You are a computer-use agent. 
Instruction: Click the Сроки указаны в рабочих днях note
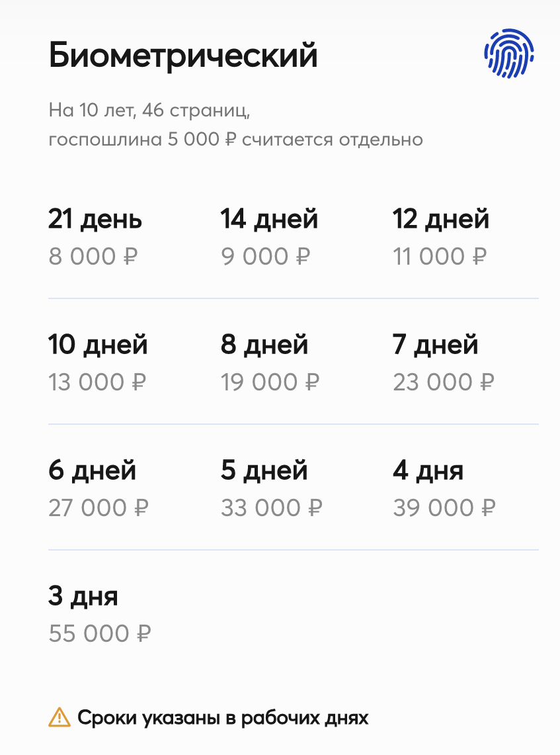click(x=223, y=718)
